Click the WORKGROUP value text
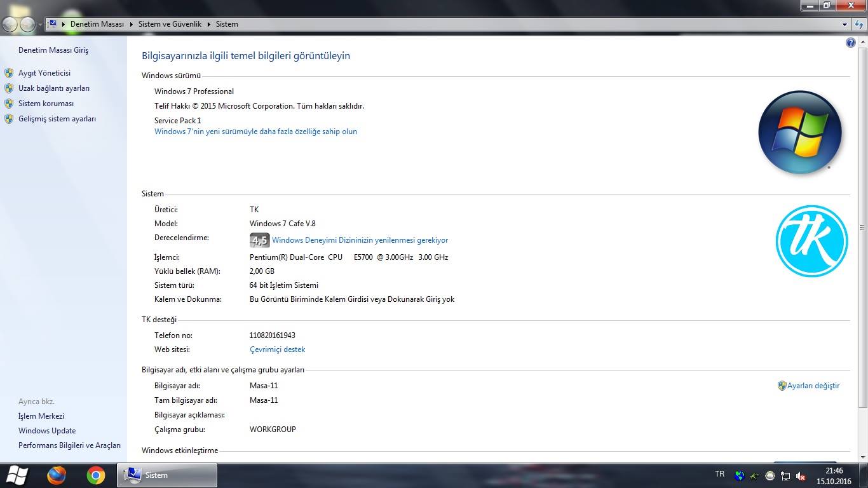This screenshot has width=868, height=488. click(273, 430)
